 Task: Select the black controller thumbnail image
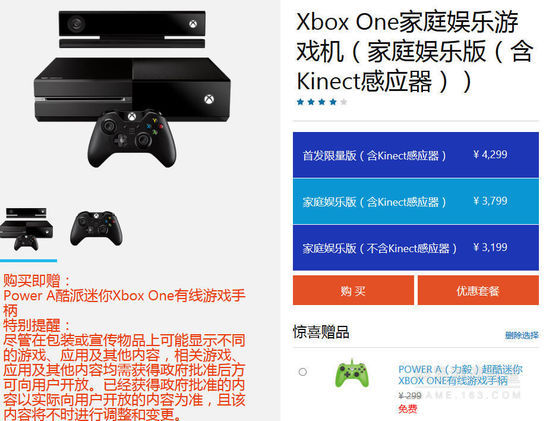tap(96, 228)
